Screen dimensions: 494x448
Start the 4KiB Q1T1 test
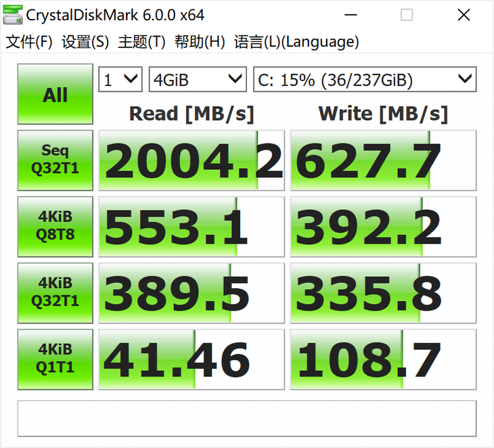click(55, 359)
